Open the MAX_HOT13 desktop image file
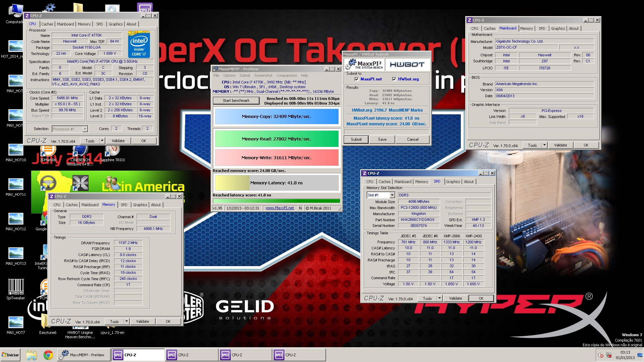 16,256
